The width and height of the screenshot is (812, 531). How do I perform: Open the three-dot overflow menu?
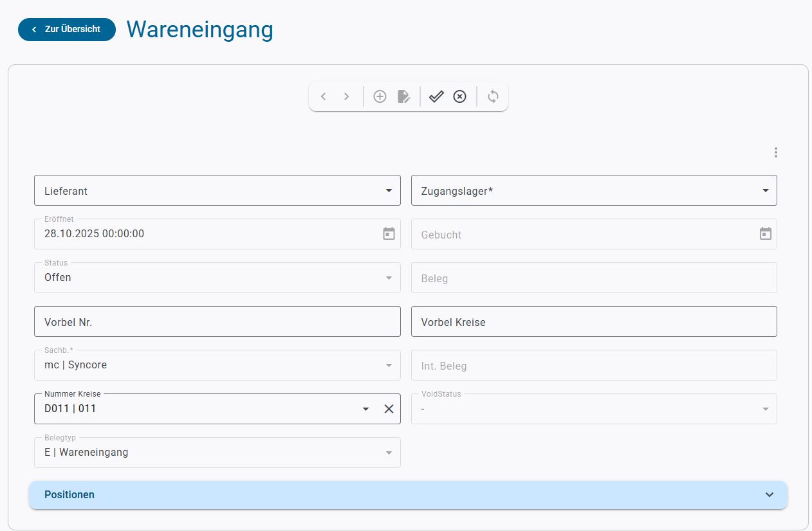[x=775, y=152]
